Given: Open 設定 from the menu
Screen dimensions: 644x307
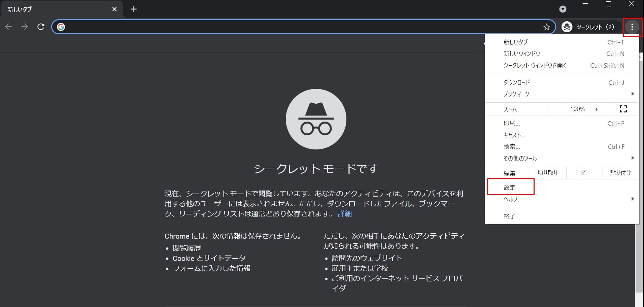Looking at the screenshot, I should pyautogui.click(x=562, y=187).
